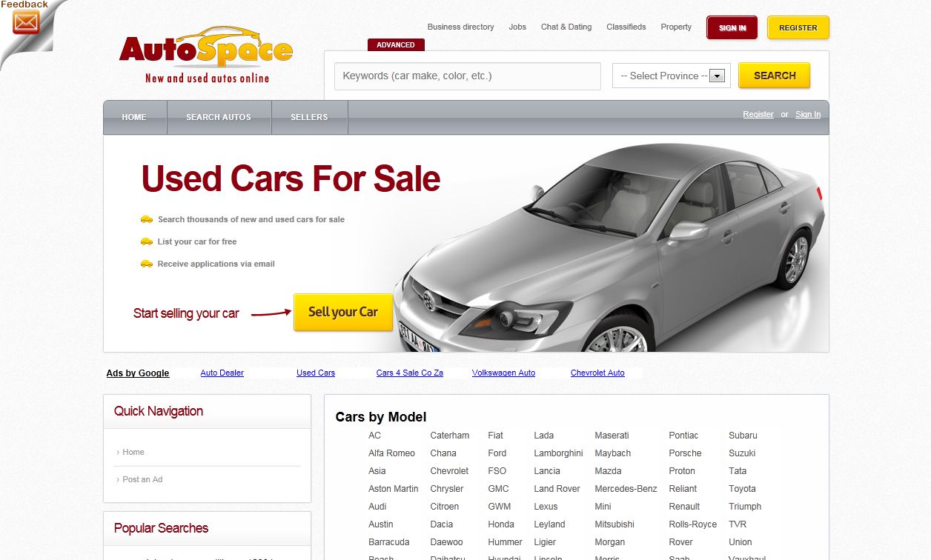This screenshot has height=560, width=931.
Task: Open SEARCH AUTOS menu item
Action: pos(219,117)
